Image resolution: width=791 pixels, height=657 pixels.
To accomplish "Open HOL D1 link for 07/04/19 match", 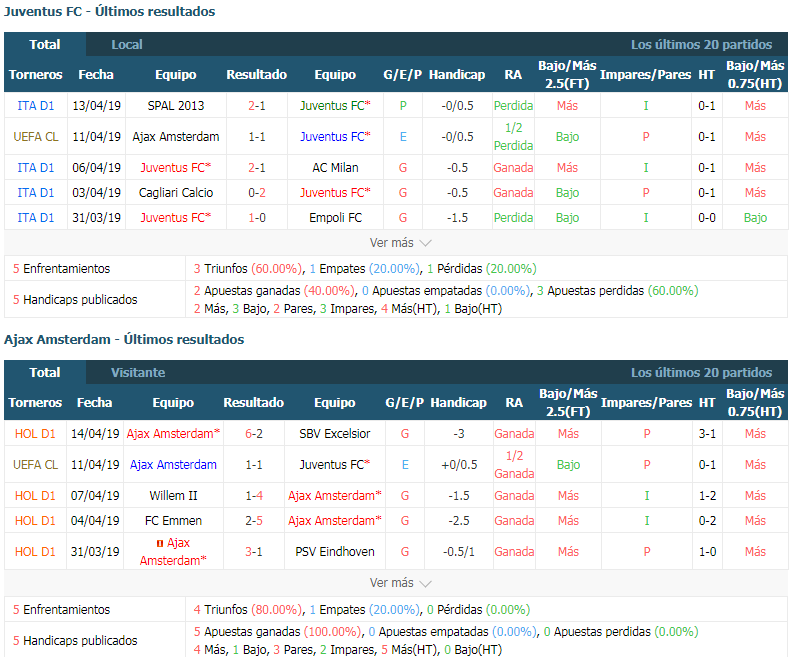I will pyautogui.click(x=35, y=496).
